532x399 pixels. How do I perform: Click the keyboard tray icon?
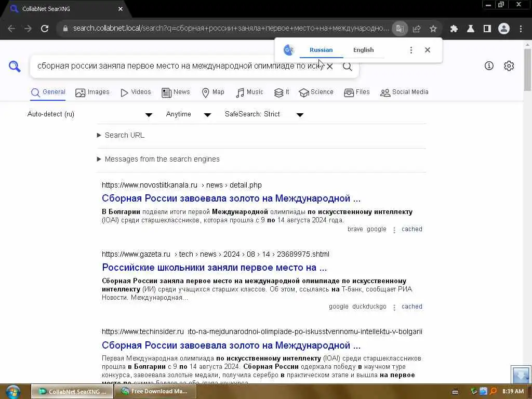(455, 392)
